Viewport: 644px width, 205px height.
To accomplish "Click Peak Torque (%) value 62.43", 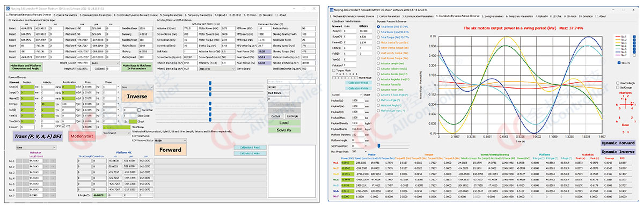I will (x=265, y=63).
